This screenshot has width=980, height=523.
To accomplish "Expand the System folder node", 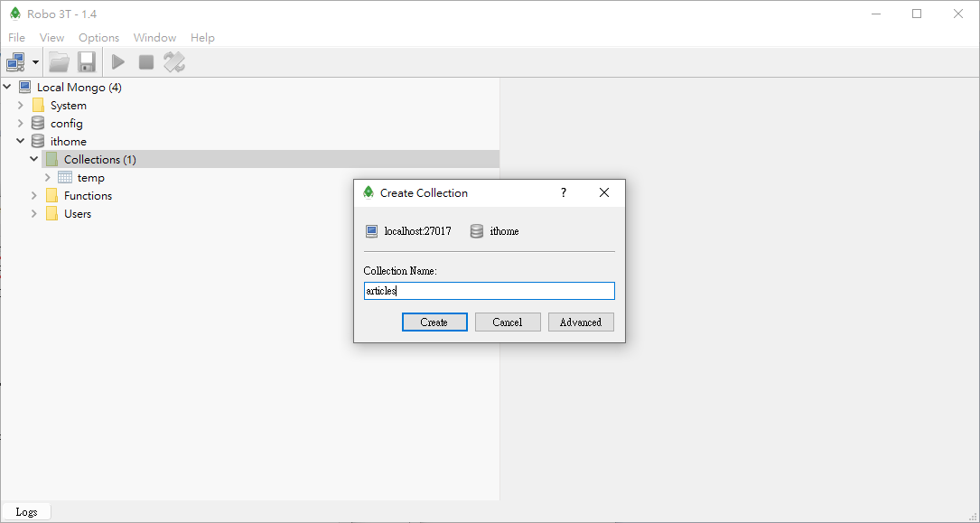I will coord(21,106).
